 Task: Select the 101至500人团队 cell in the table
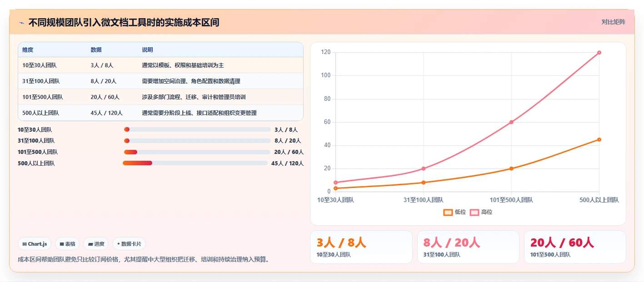coord(43,97)
